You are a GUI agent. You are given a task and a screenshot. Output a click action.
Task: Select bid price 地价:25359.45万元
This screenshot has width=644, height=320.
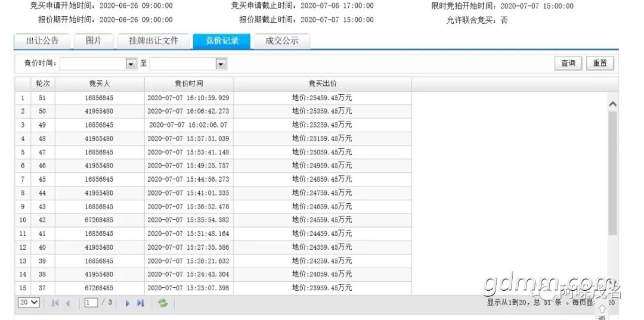[322, 111]
